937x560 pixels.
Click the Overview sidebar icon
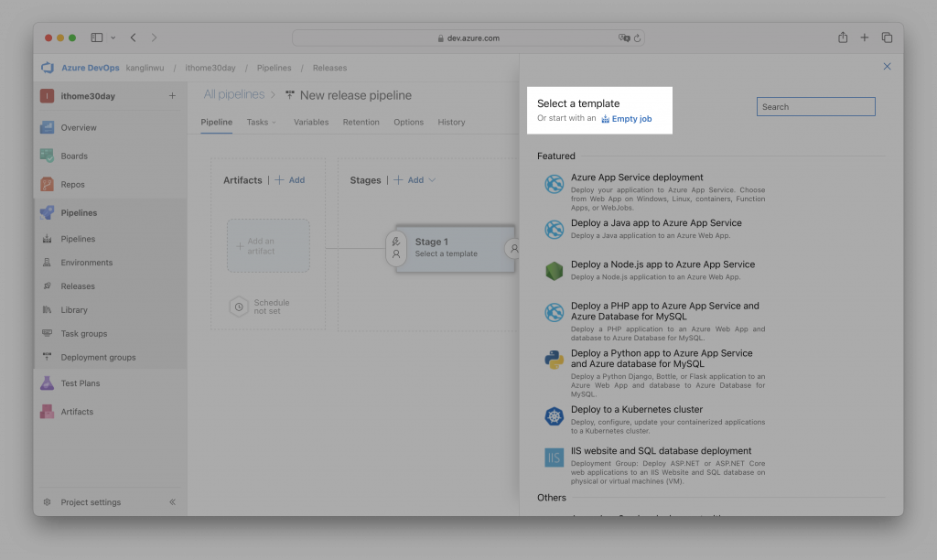tap(48, 127)
